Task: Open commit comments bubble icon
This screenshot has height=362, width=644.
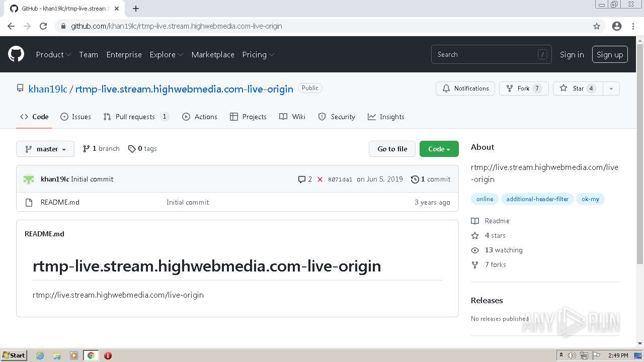Action: coord(302,179)
